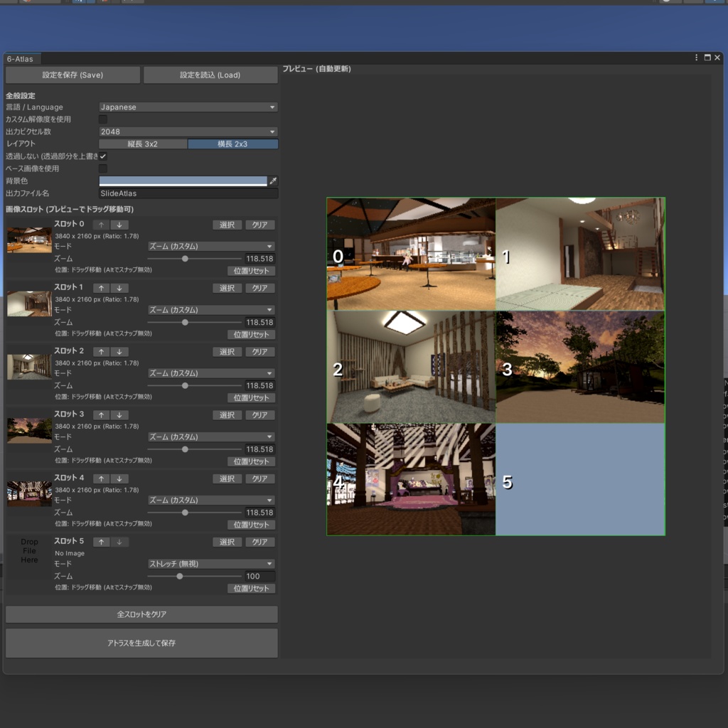Reset position of Slot 5
The width and height of the screenshot is (728, 728).
click(251, 588)
